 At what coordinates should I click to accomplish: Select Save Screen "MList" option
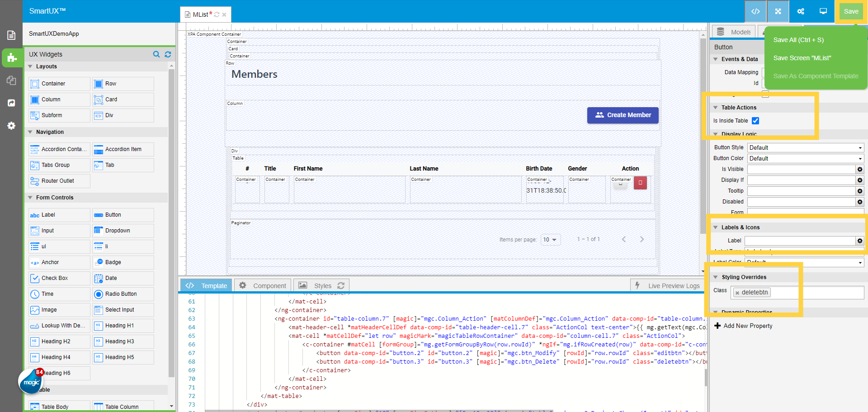point(802,58)
